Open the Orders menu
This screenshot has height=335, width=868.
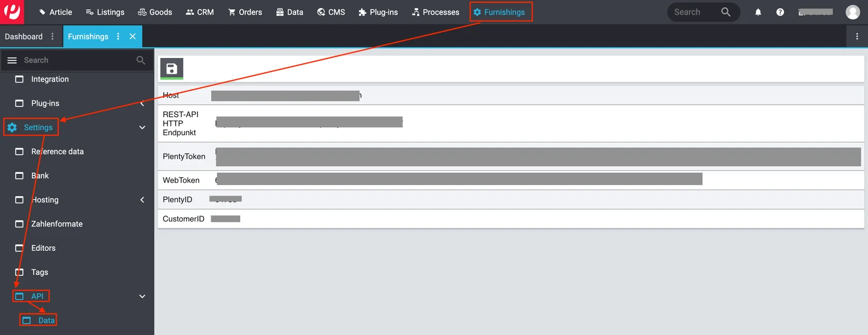(x=245, y=12)
